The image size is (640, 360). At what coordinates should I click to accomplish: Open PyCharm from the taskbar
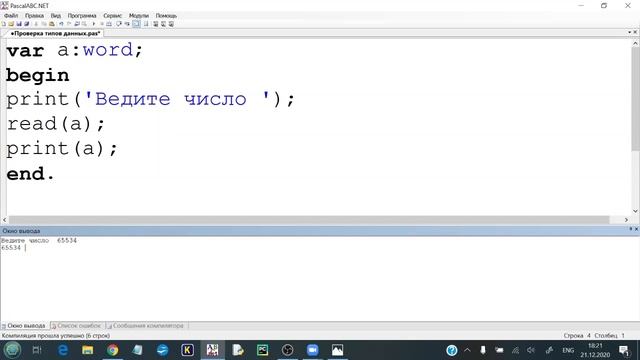(x=262, y=350)
